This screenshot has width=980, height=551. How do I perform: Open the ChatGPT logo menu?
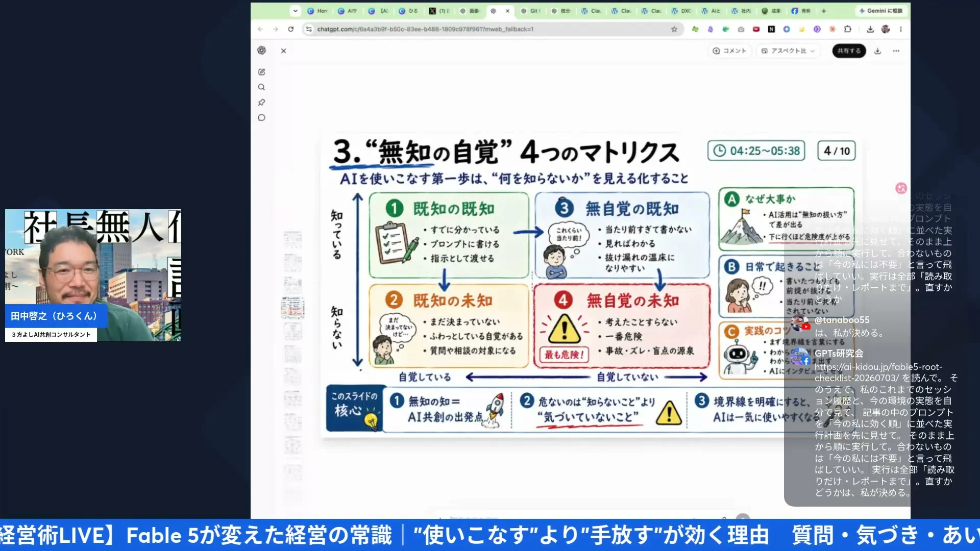pos(261,50)
